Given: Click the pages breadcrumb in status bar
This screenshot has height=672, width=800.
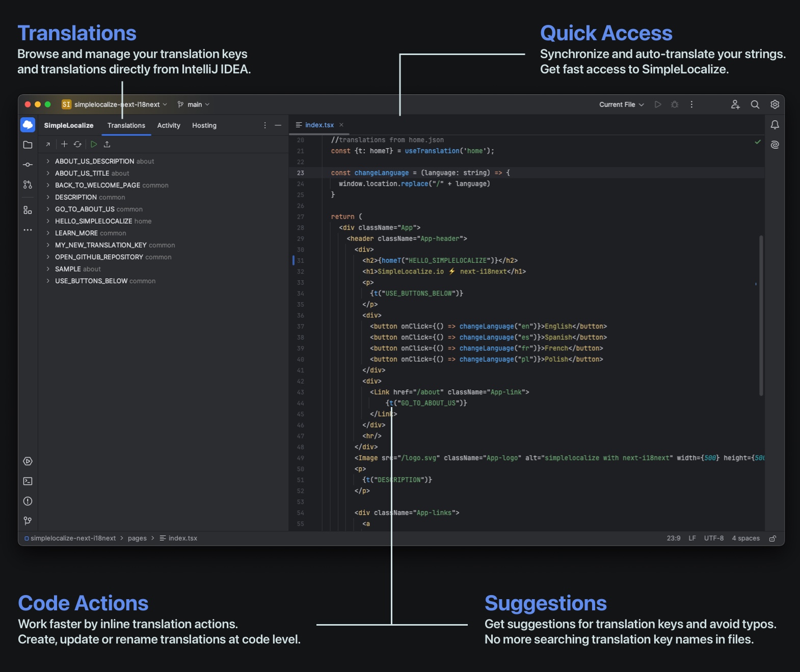Looking at the screenshot, I should pyautogui.click(x=137, y=538).
